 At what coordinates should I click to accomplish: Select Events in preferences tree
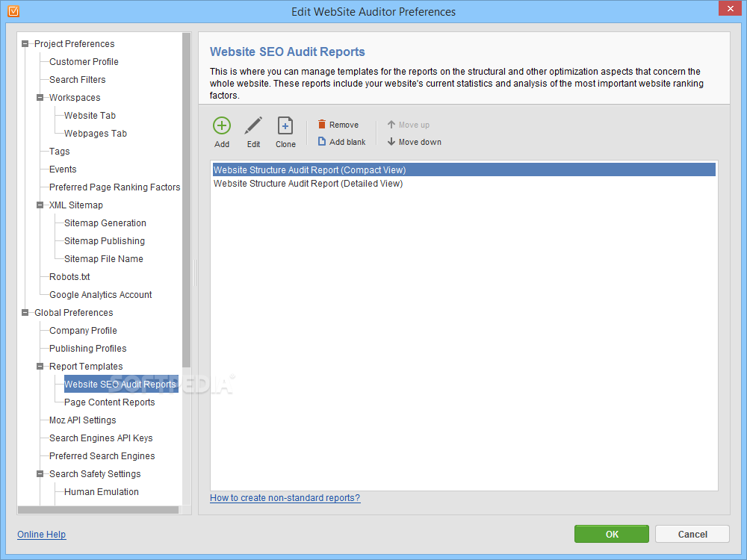63,169
